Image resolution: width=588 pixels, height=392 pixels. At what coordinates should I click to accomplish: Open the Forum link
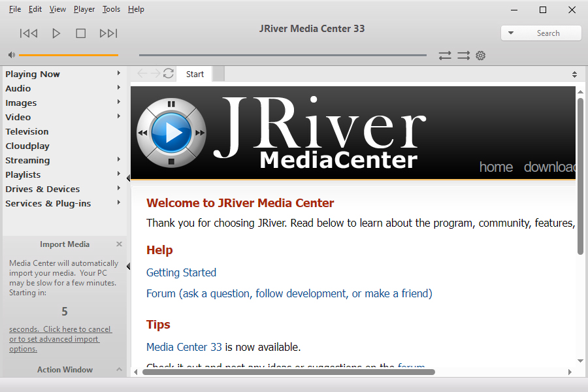[x=289, y=293]
